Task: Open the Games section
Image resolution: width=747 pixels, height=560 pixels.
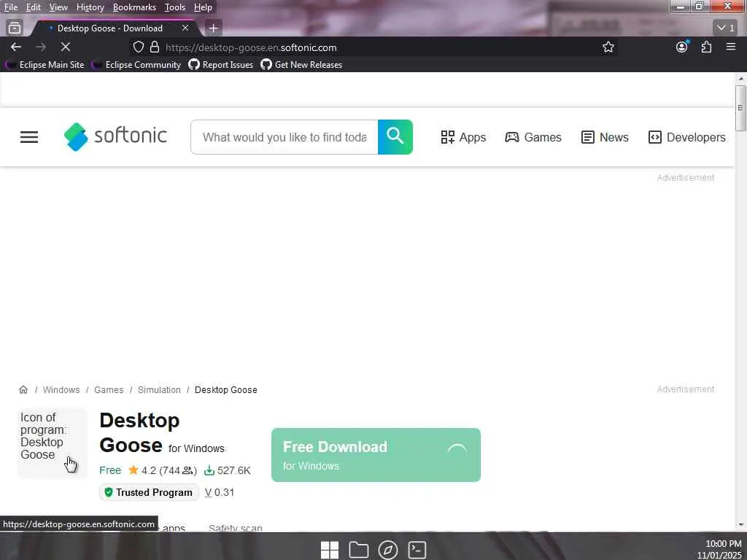Action: coord(533,137)
